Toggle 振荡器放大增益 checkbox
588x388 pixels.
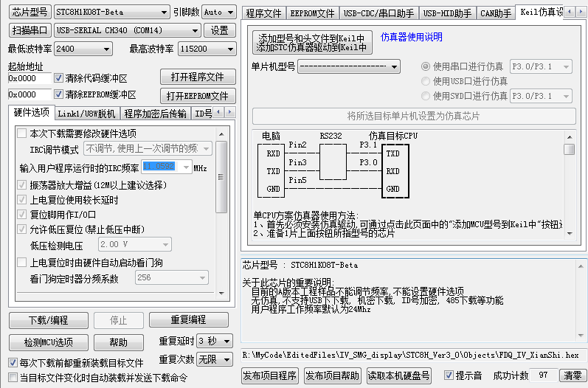21,184
